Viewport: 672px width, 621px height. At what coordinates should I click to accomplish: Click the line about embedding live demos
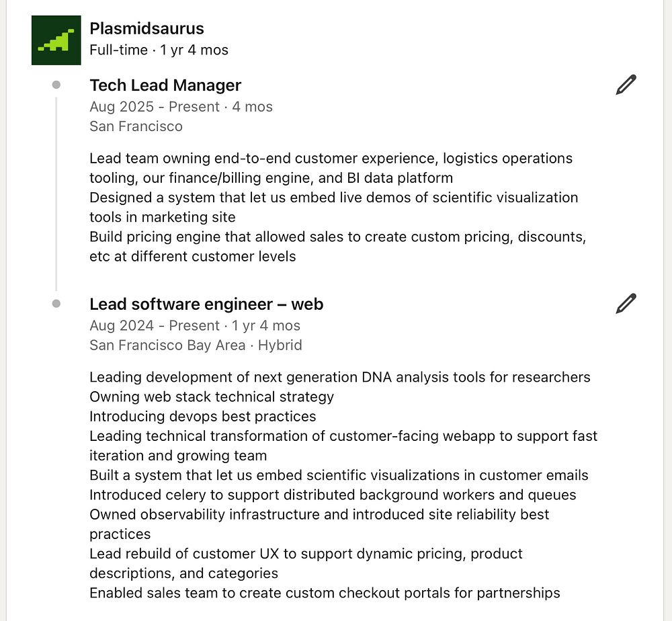coord(333,198)
